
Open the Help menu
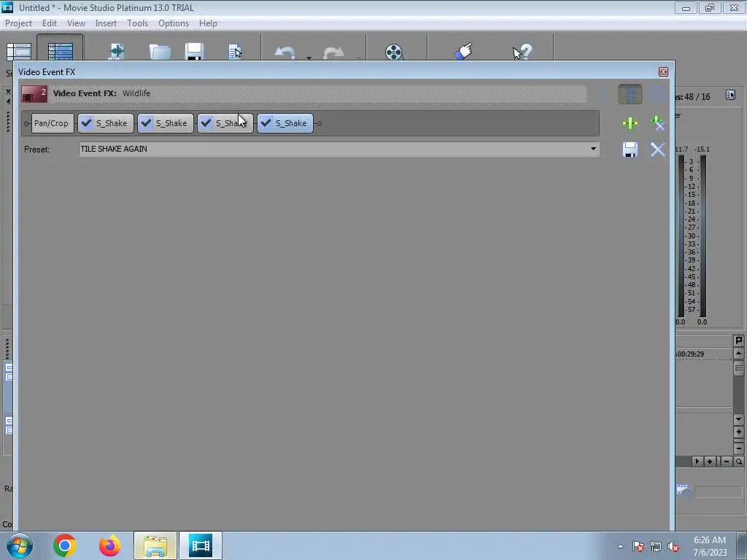pos(208,23)
